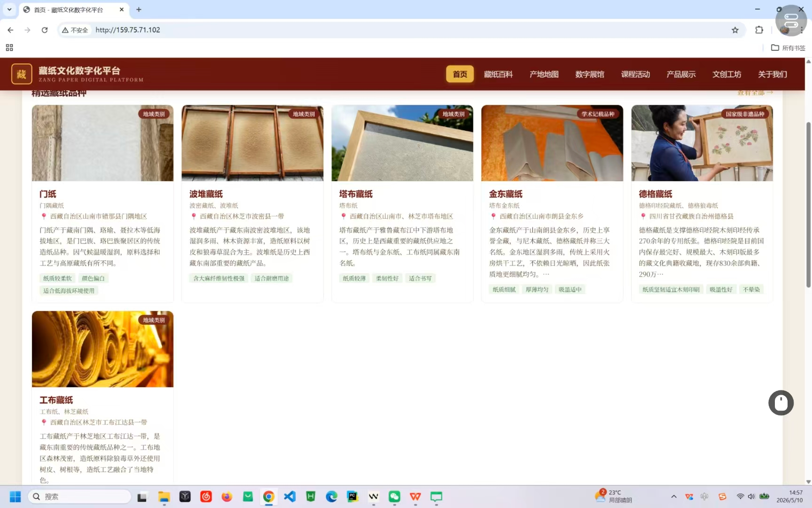Open WeChat from the taskbar
The image size is (812, 508).
pyautogui.click(x=394, y=497)
